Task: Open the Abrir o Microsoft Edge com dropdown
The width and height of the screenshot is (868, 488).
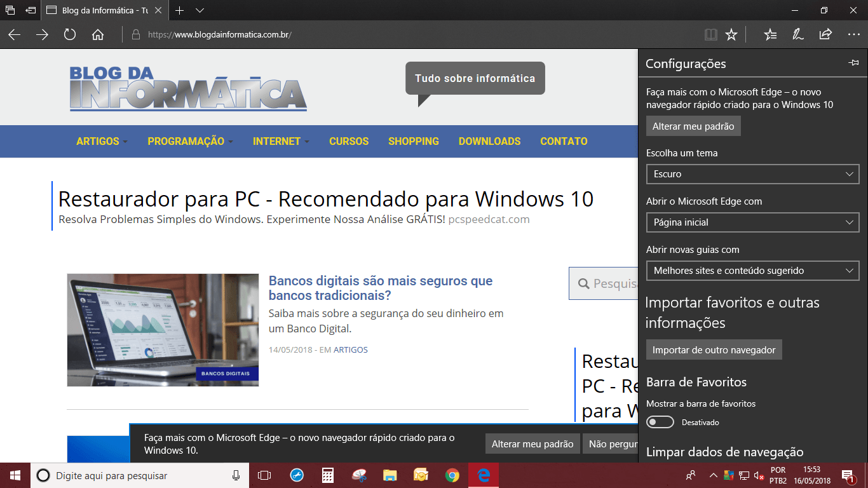Action: [752, 222]
